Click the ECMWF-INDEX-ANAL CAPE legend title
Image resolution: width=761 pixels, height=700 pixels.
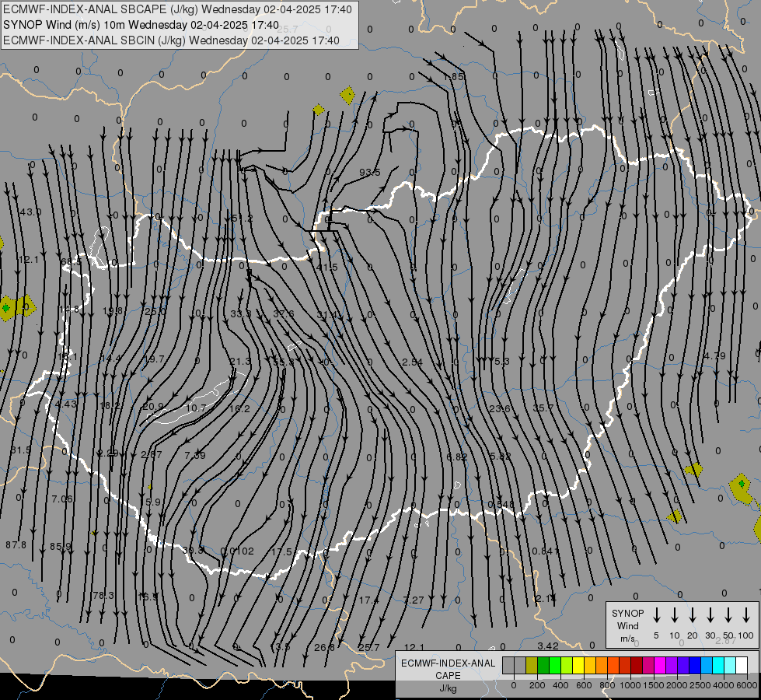coord(448,676)
